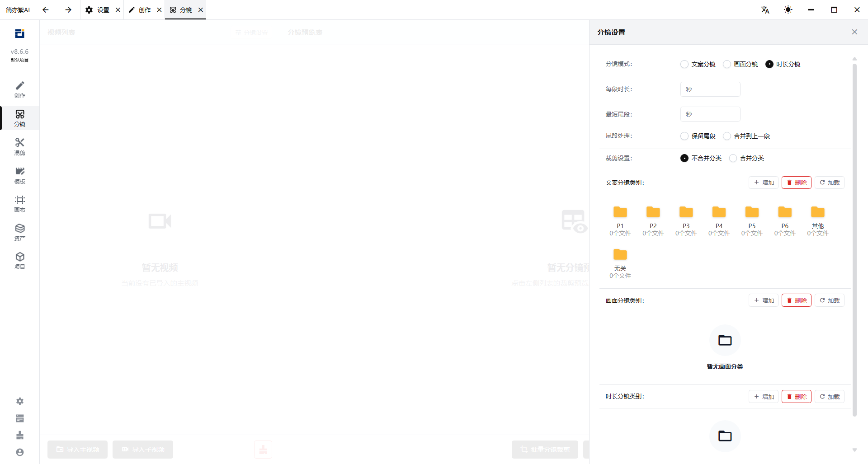Open the 混剪 scissors tool
The width and height of the screenshot is (868, 464).
(19, 146)
